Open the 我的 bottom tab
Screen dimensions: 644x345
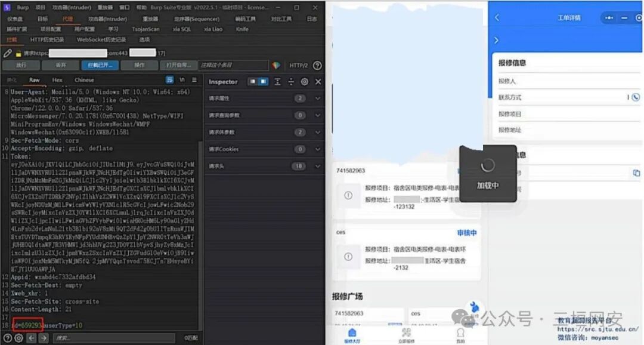(x=460, y=335)
